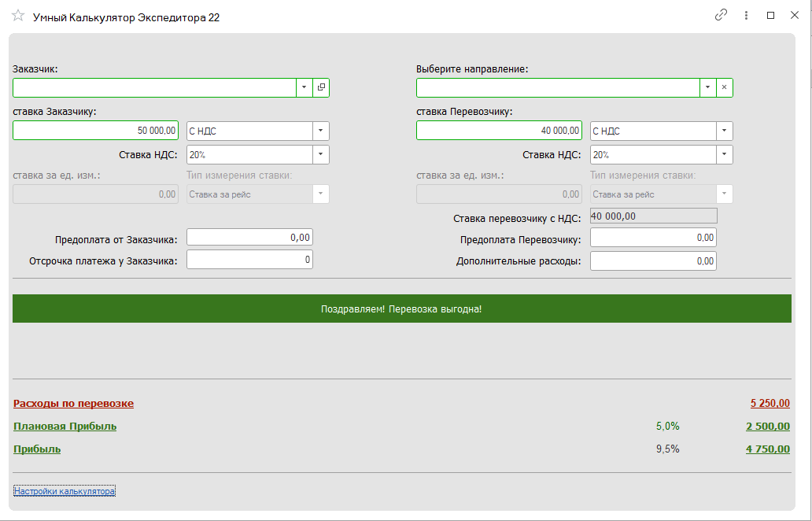Click the Выберите направление input field

pos(558,87)
